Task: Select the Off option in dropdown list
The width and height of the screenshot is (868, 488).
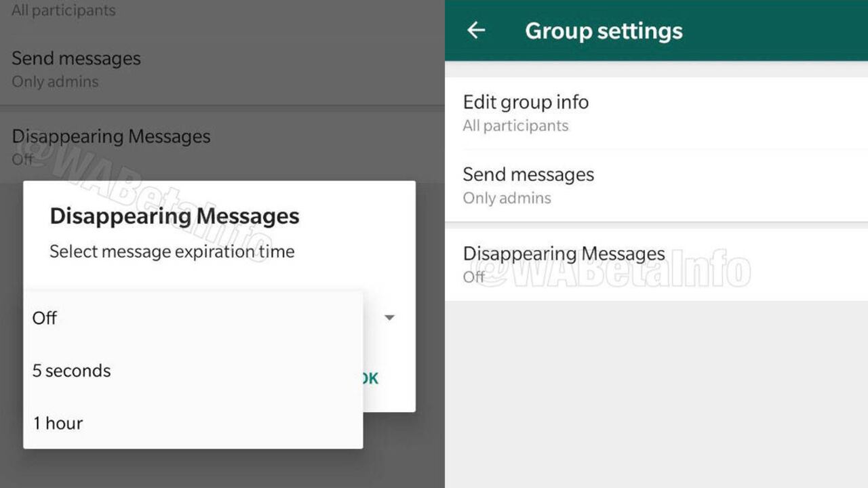Action: coord(45,318)
